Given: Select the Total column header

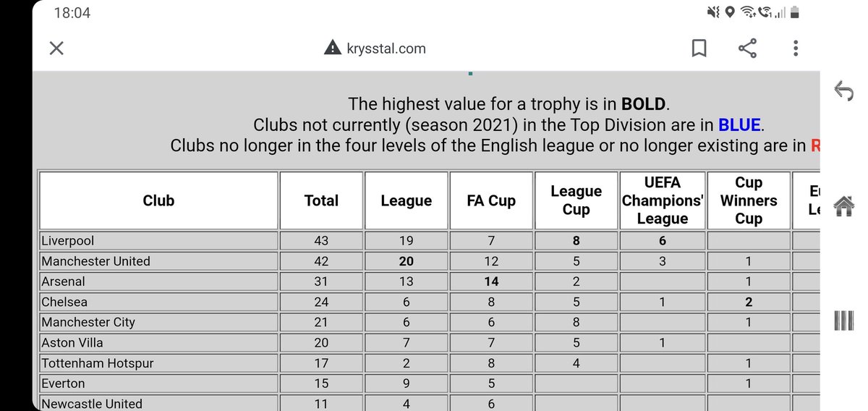Looking at the screenshot, I should (321, 200).
